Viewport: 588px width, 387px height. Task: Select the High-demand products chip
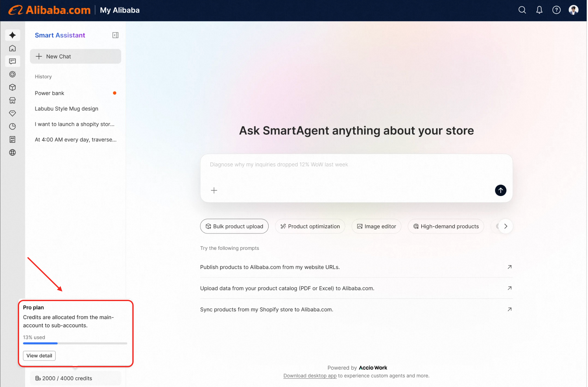coord(446,226)
